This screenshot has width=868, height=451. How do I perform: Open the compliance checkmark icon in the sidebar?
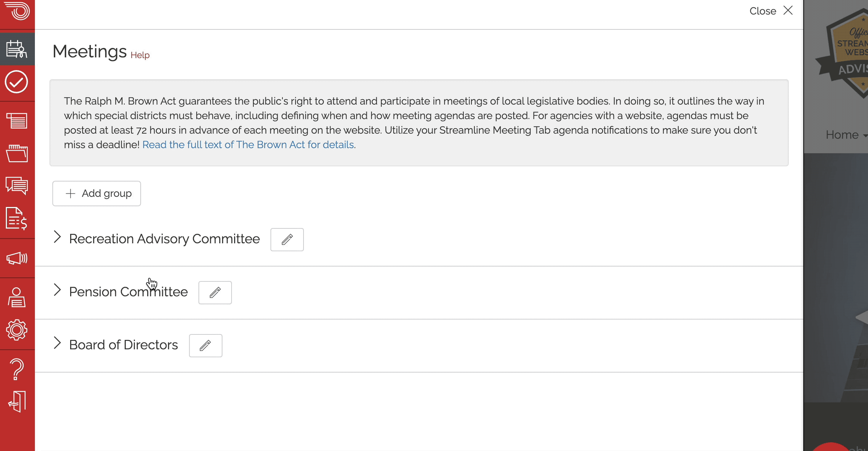[x=17, y=82]
